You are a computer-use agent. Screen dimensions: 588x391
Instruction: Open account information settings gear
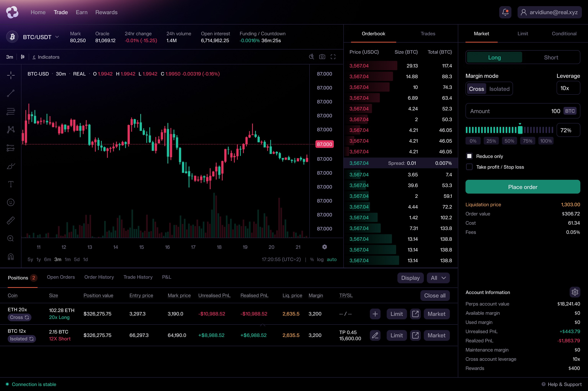click(x=575, y=292)
